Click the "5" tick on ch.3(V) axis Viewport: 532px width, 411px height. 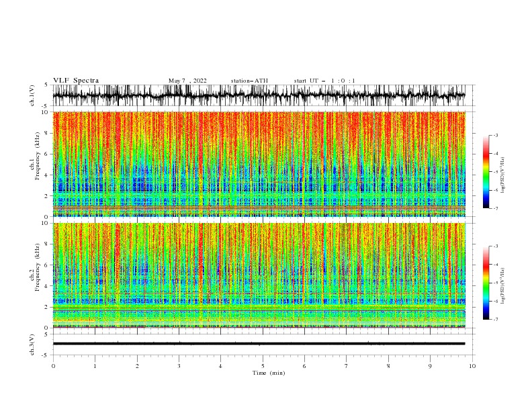point(46,334)
